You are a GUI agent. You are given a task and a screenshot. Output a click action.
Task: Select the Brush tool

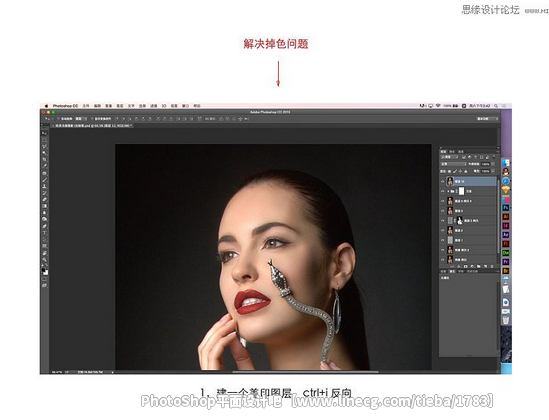click(44, 180)
